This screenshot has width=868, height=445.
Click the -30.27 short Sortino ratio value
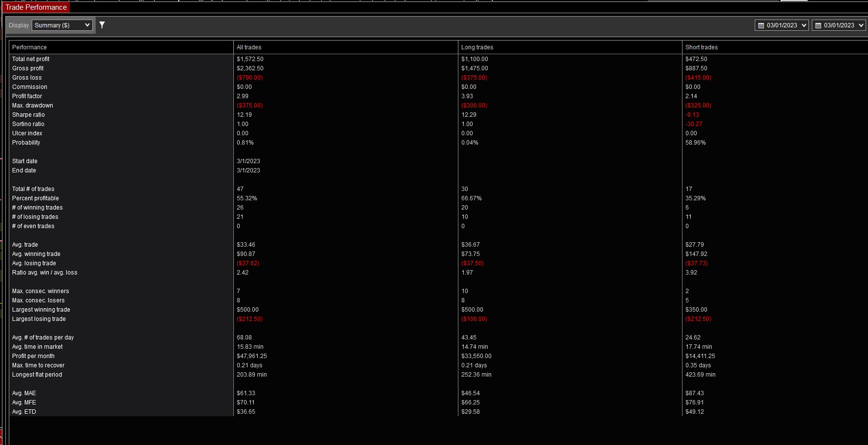[x=694, y=124]
